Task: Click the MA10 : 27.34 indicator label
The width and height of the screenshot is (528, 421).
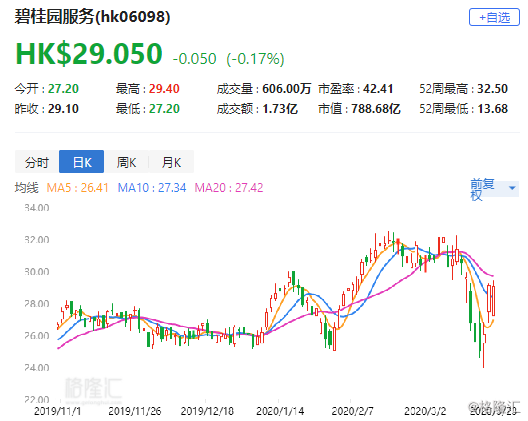Action: coord(152,188)
